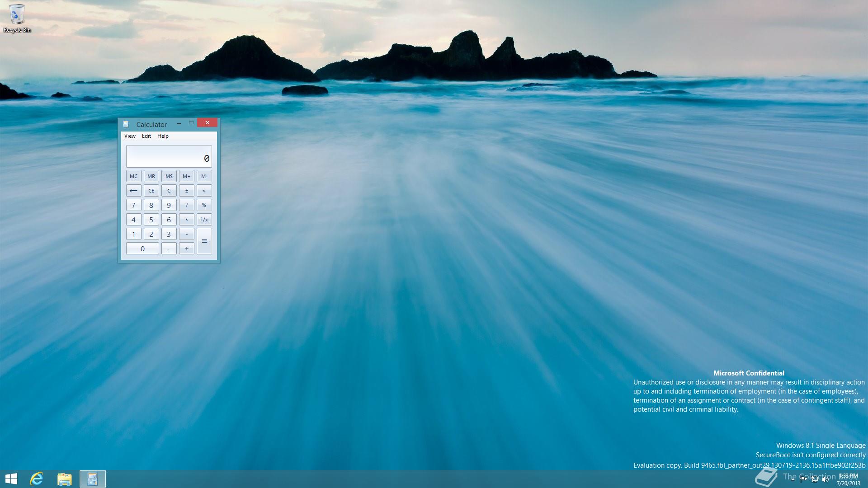
Task: Click the MS memory store button
Action: point(169,176)
